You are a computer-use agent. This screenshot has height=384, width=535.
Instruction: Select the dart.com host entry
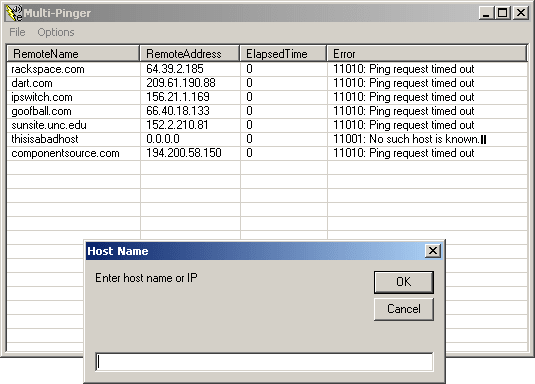tap(32, 83)
